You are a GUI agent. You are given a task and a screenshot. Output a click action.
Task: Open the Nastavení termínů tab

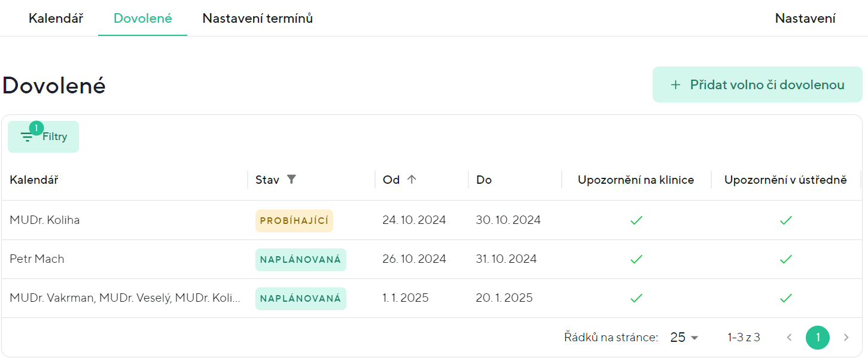coord(257,18)
